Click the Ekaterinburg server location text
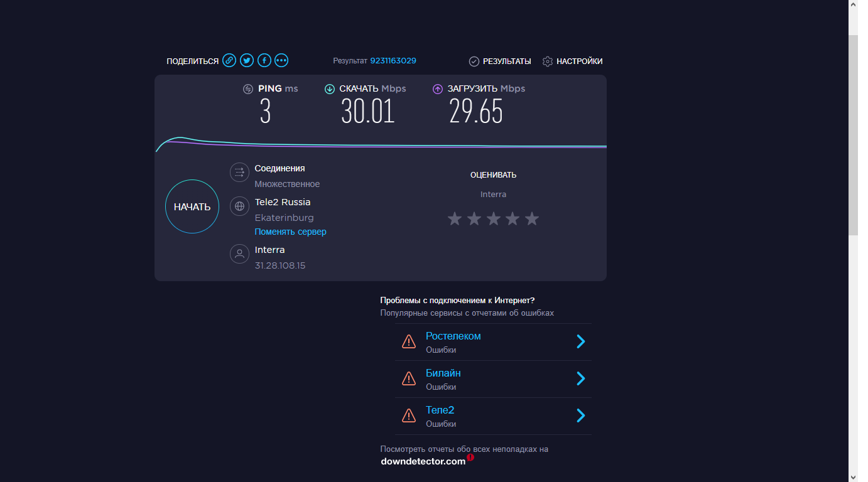This screenshot has width=868, height=482. coord(284,218)
